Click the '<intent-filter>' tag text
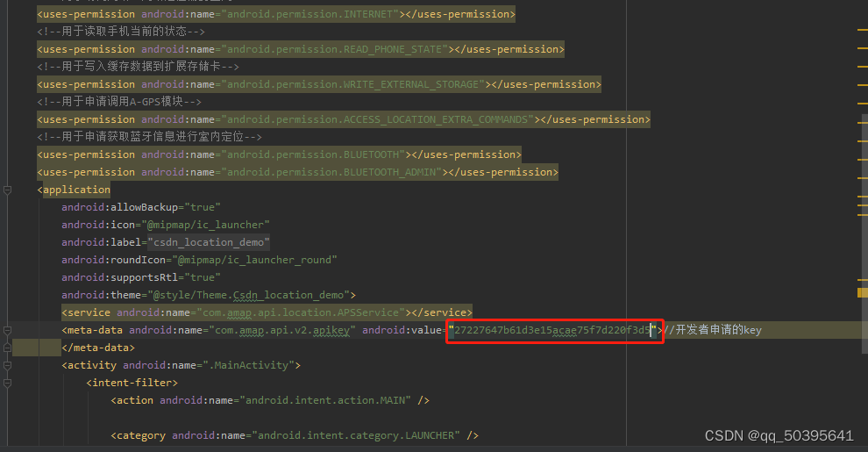This screenshot has width=868, height=452. 132,383
